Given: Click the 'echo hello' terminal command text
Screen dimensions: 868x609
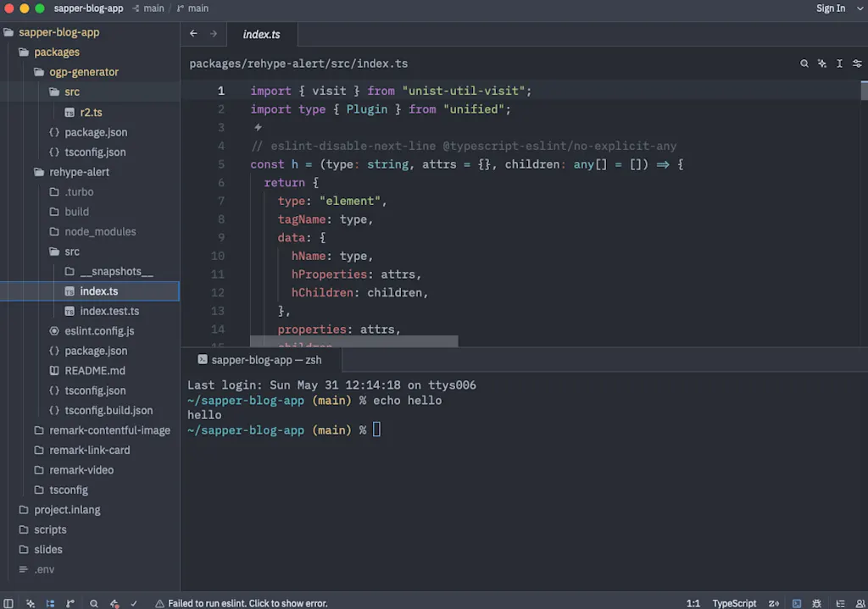Looking at the screenshot, I should tap(408, 401).
